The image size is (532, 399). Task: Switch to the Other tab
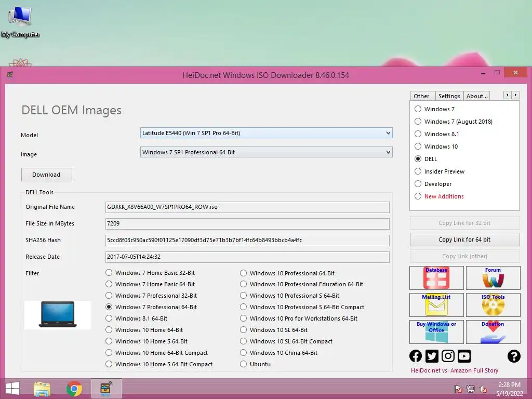point(421,96)
